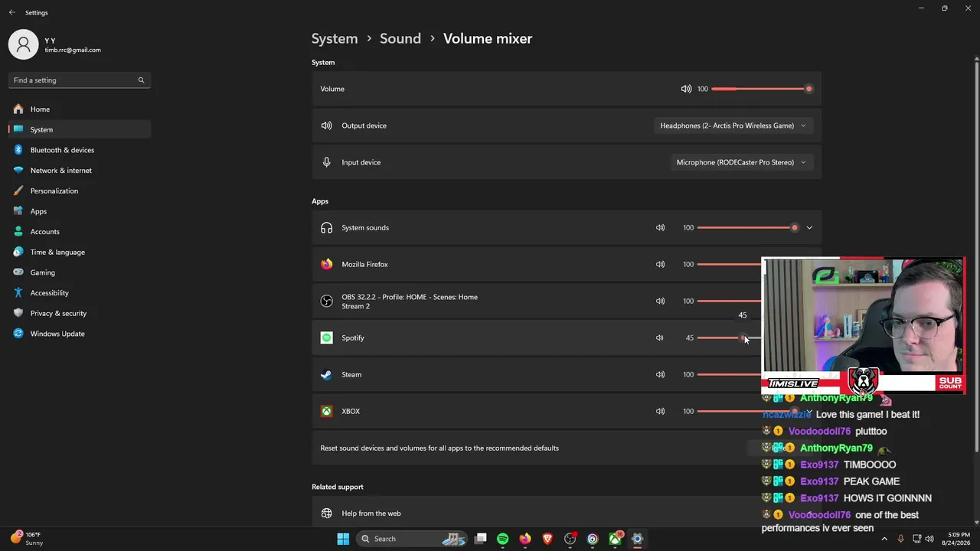The width and height of the screenshot is (980, 551).
Task: Click the Steam app icon in the mixer
Action: [x=327, y=374]
